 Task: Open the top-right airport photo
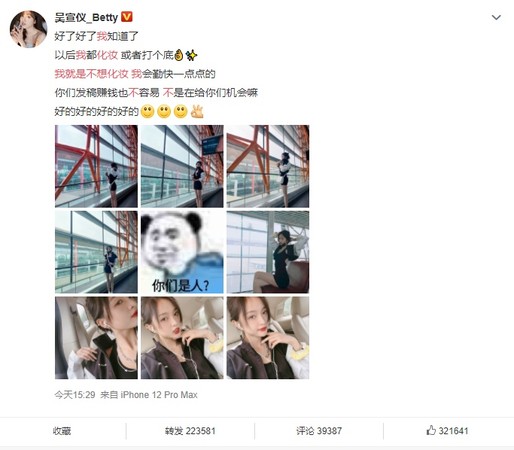[x=268, y=166]
